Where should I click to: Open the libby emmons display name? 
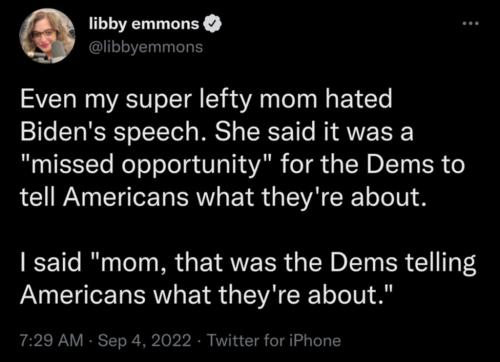[144, 24]
